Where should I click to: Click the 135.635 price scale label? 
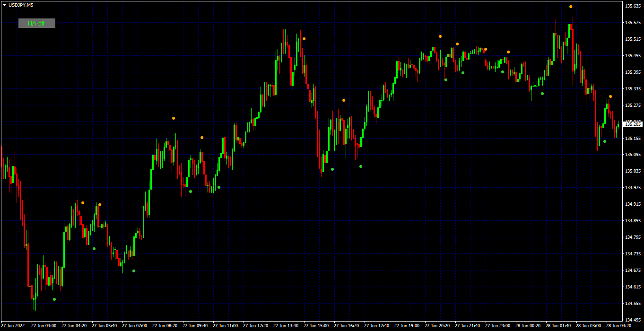coord(633,6)
